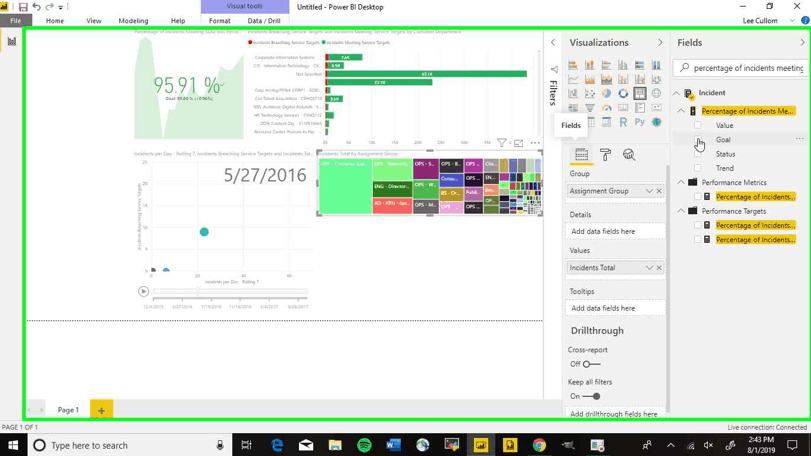This screenshot has height=456, width=811.
Task: Open Focus mode on the treemap visual
Action: 518,143
